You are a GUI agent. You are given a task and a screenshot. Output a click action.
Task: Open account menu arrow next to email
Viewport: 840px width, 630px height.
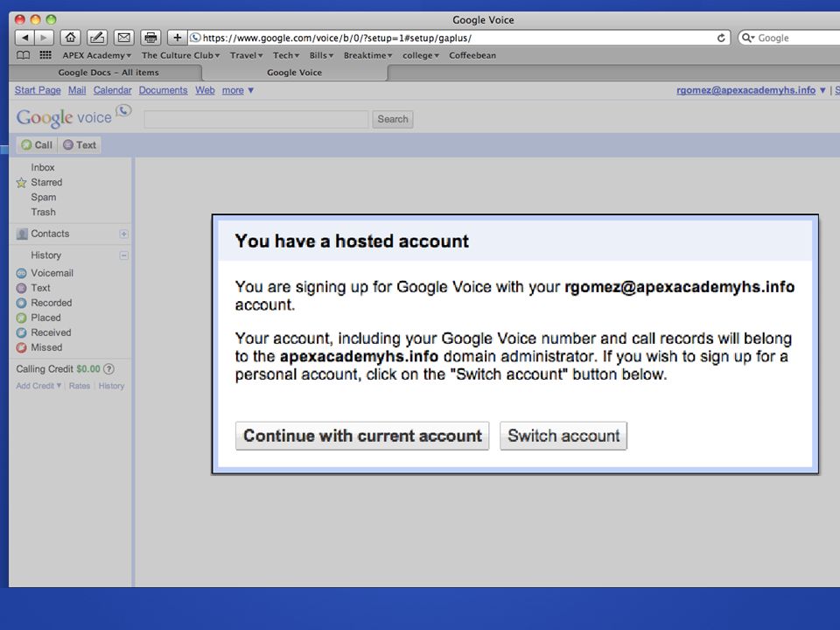pos(822,90)
